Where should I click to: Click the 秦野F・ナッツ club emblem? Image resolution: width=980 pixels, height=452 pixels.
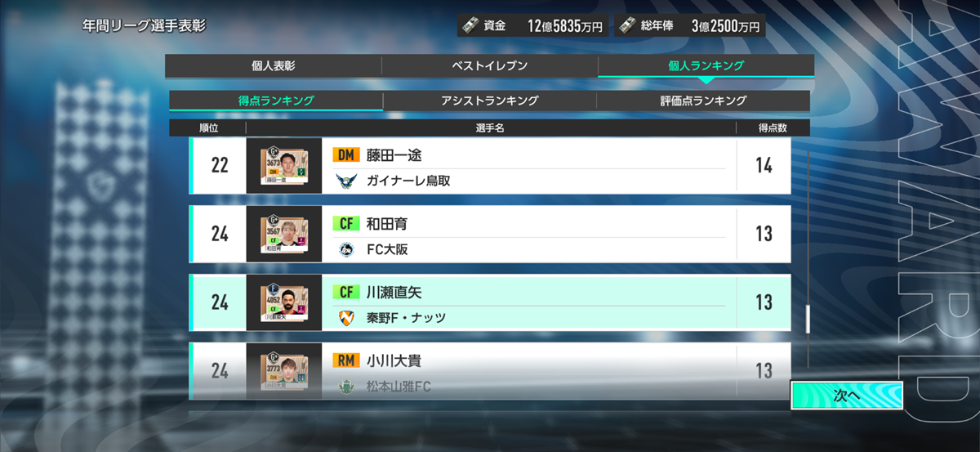(x=346, y=317)
